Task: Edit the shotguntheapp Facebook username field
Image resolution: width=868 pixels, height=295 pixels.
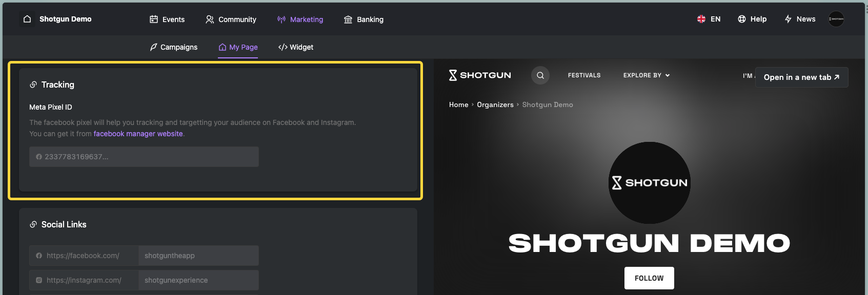Action: pyautogui.click(x=198, y=256)
